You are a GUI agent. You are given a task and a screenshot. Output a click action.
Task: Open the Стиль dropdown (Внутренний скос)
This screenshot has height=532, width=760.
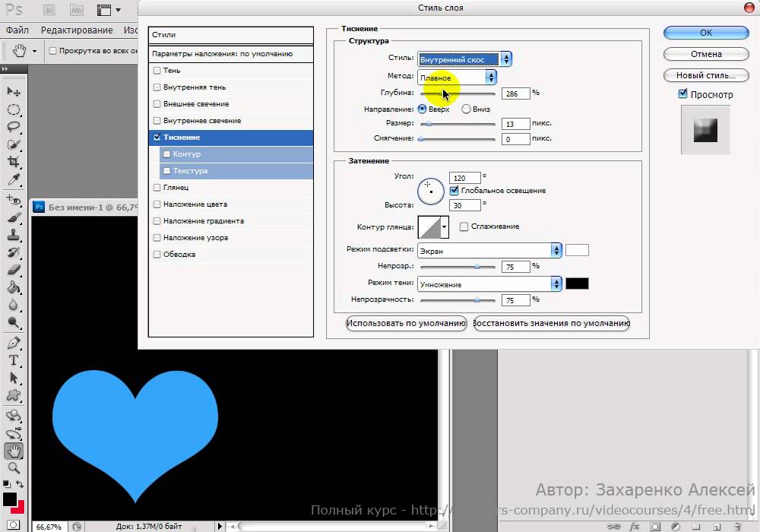(465, 59)
